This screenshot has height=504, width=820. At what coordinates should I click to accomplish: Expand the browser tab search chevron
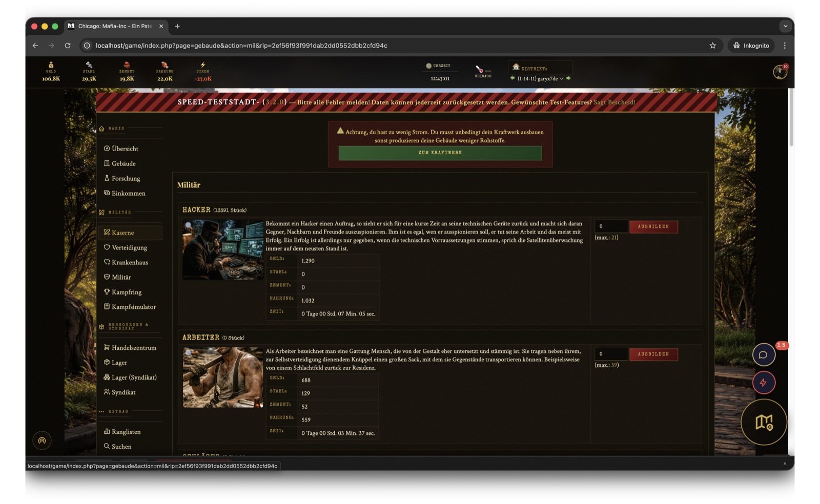coord(785,26)
